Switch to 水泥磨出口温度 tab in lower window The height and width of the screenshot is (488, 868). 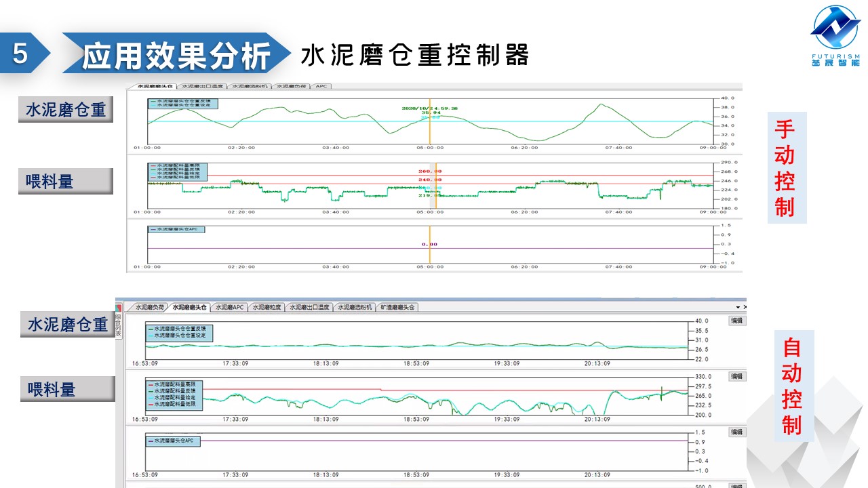tap(309, 307)
